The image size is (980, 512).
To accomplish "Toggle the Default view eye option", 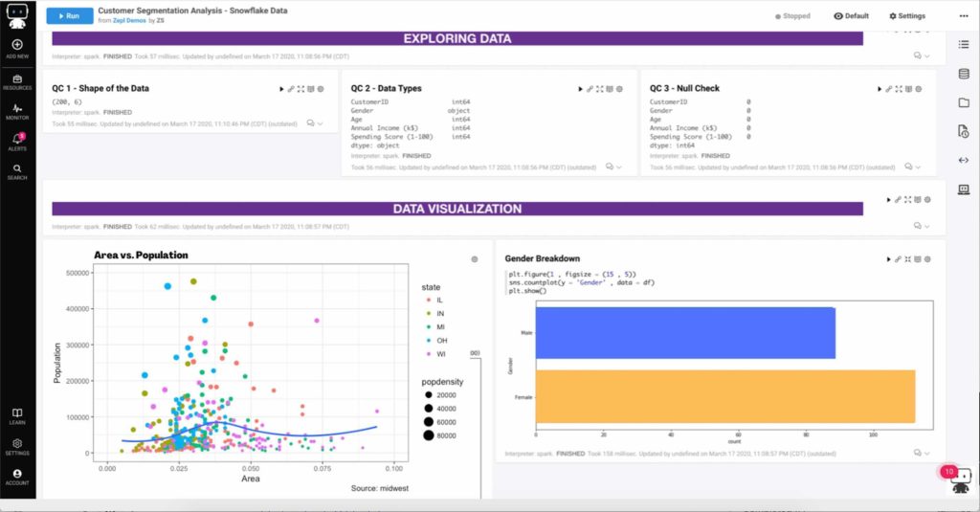I will (x=851, y=16).
